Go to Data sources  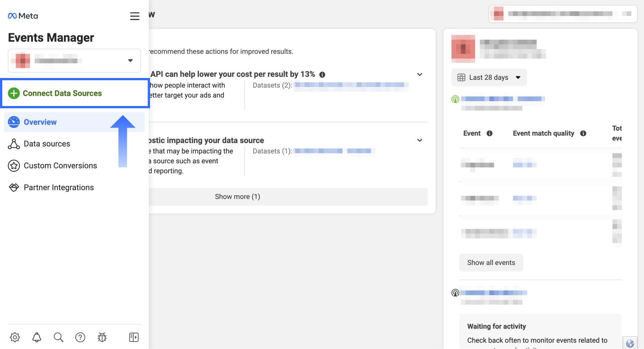point(47,144)
